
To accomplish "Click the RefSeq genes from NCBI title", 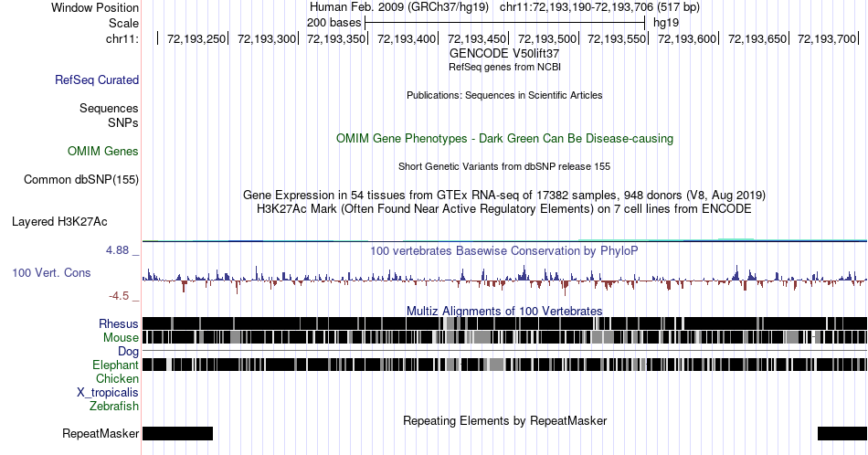I will [504, 67].
